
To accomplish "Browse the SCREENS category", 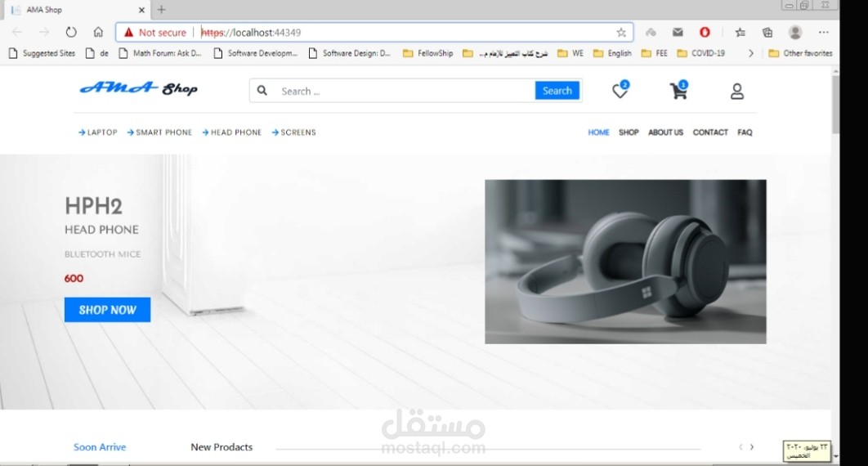I will (294, 132).
